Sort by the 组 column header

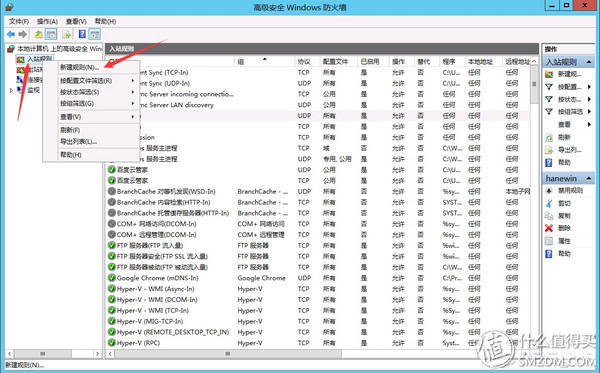[264, 62]
